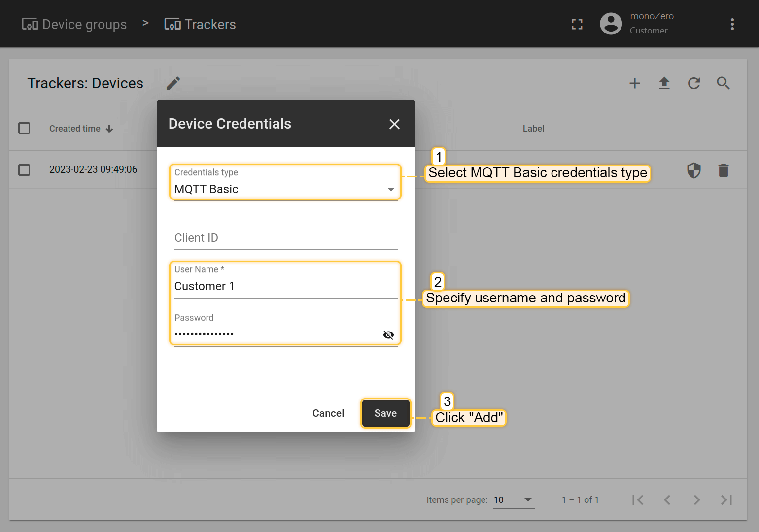Screen dimensions: 759x532
Task: Click the upload import device icon
Action: pos(664,83)
